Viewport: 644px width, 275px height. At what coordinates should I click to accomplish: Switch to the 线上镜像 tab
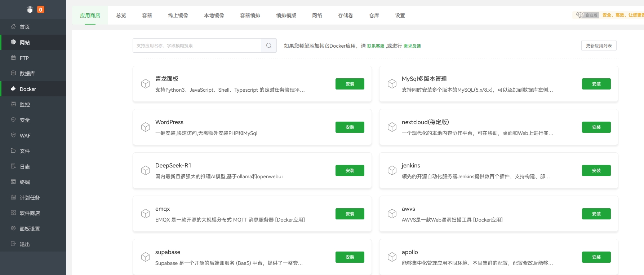(178, 16)
